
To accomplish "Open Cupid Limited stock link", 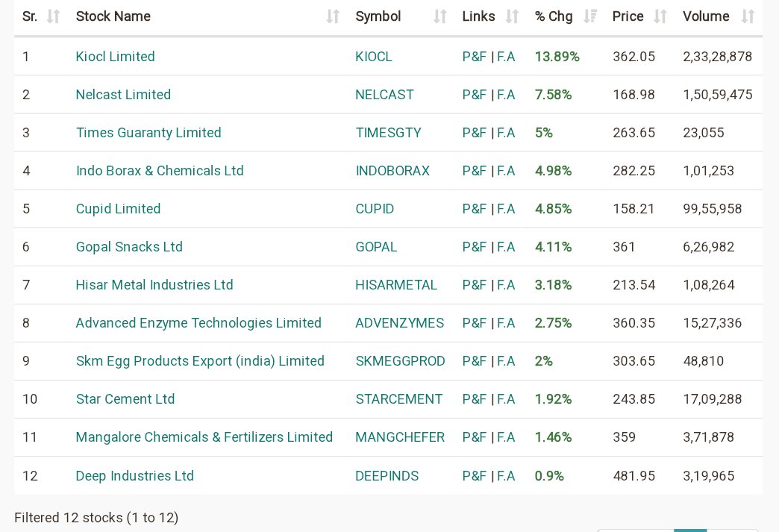I will (118, 209).
